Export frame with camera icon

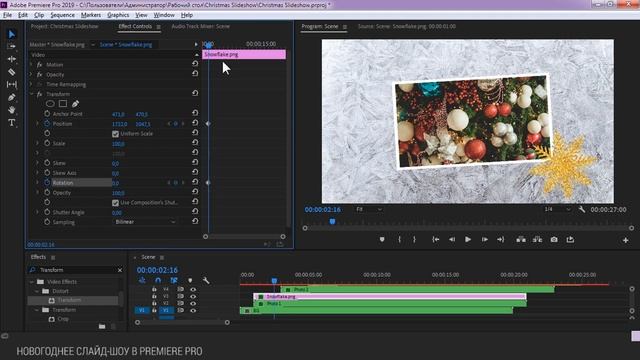click(554, 240)
